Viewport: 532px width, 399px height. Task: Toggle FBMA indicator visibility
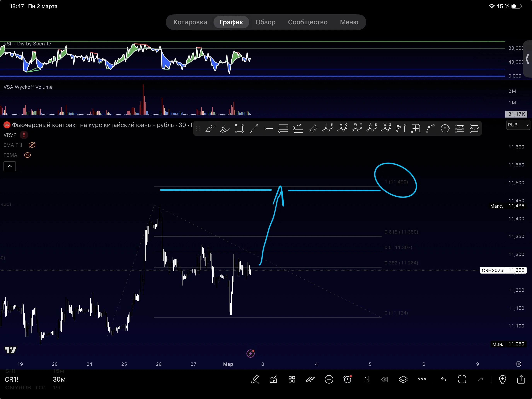coord(27,155)
